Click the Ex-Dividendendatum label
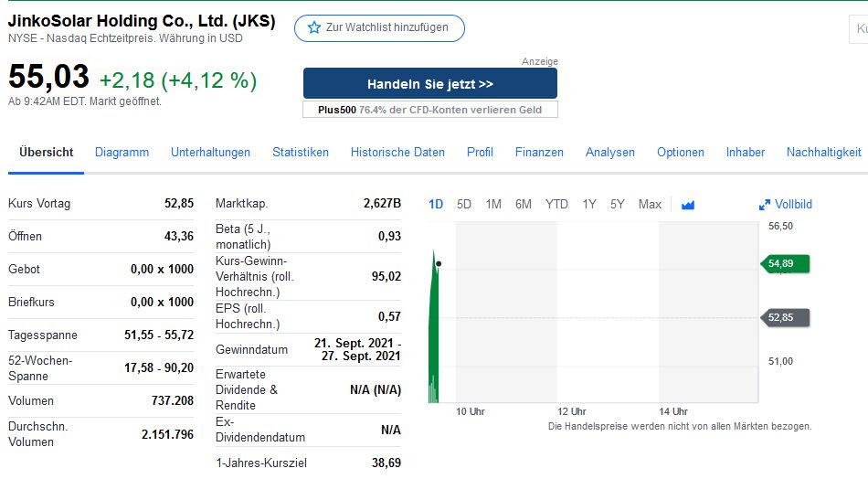Image resolution: width=868 pixels, height=500 pixels. click(x=260, y=430)
